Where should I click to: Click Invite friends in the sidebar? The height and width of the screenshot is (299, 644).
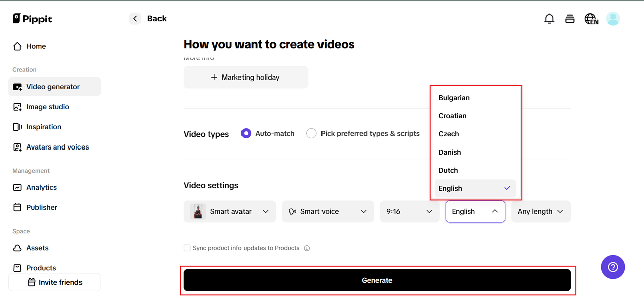pos(54,282)
